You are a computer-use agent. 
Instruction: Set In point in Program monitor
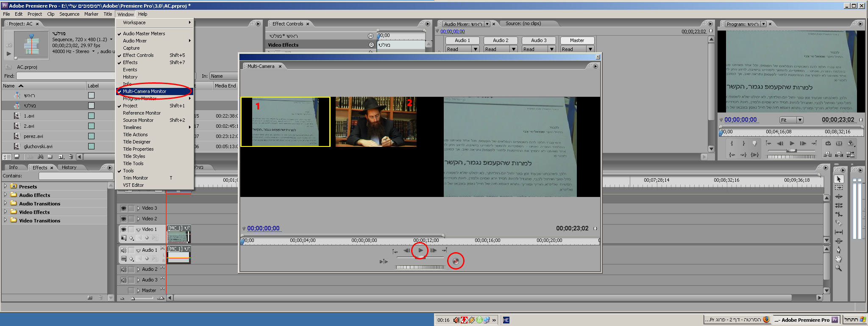[732, 143]
